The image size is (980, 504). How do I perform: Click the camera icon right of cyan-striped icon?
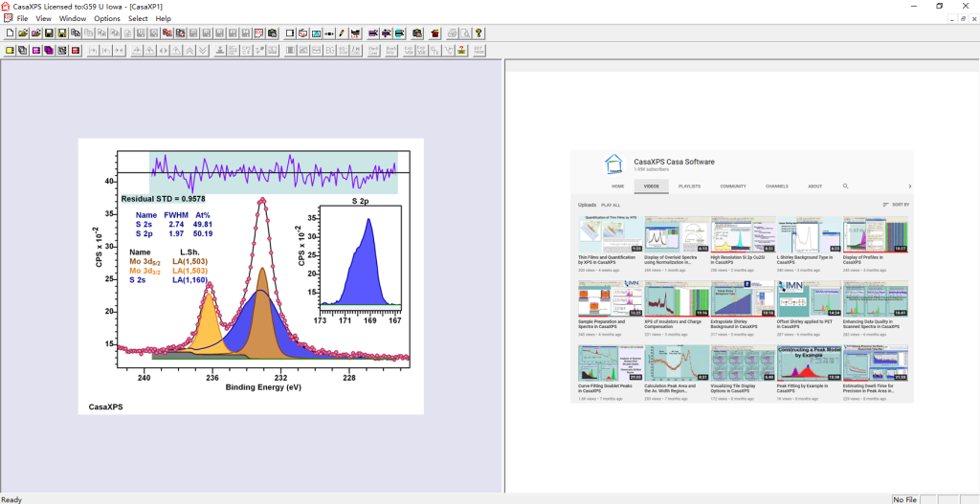pos(416,33)
